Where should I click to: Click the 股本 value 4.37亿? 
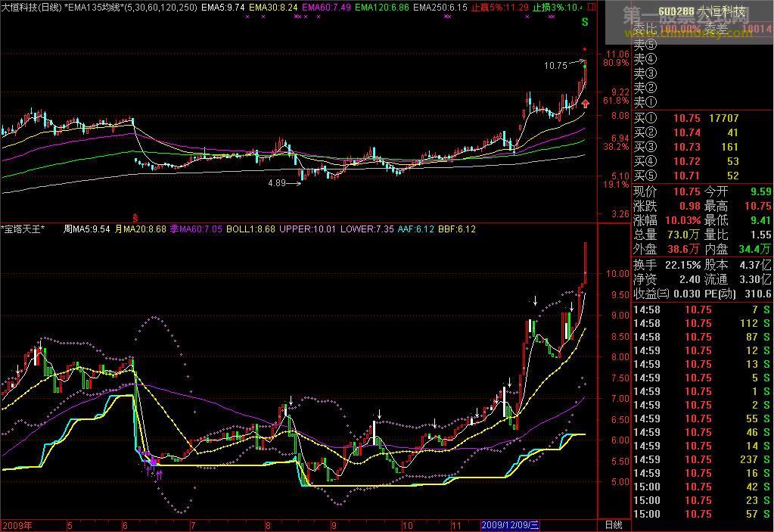[x=755, y=265]
